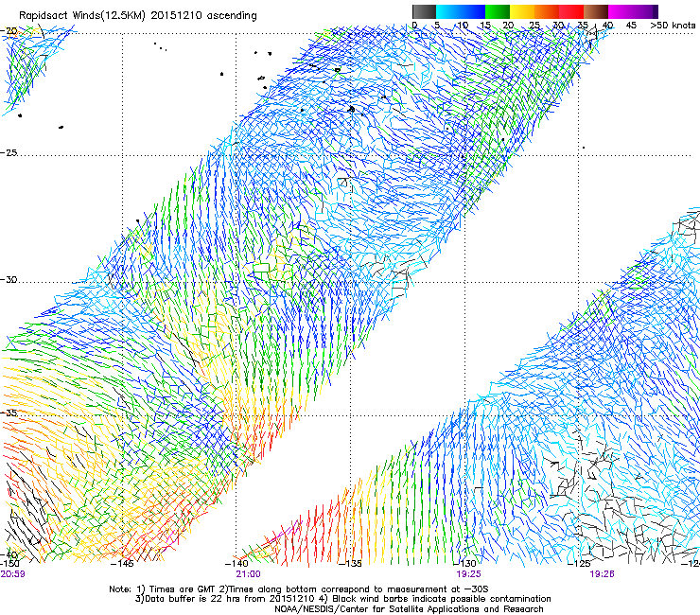The width and height of the screenshot is (700, 615).
Task: Click the 'Rapidscat Winds(12.5KM) 20151210 ascending' title
Action: pos(138,16)
